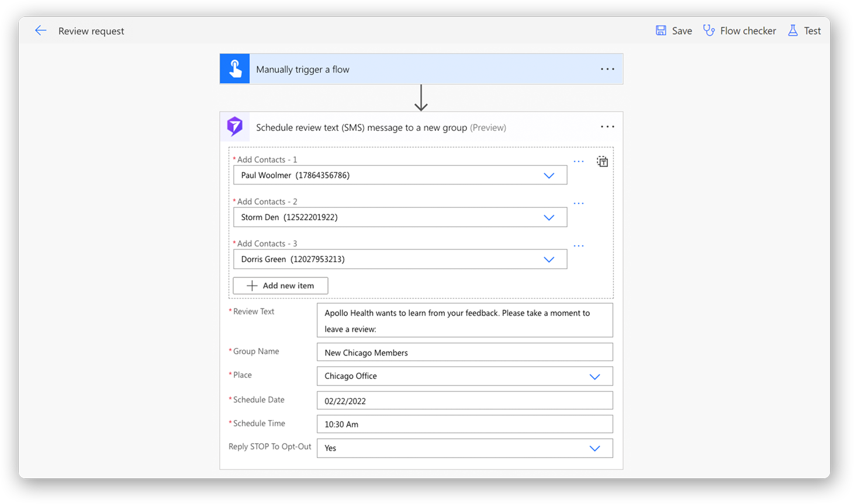Collapse the Schedule review text action header

tap(421, 127)
